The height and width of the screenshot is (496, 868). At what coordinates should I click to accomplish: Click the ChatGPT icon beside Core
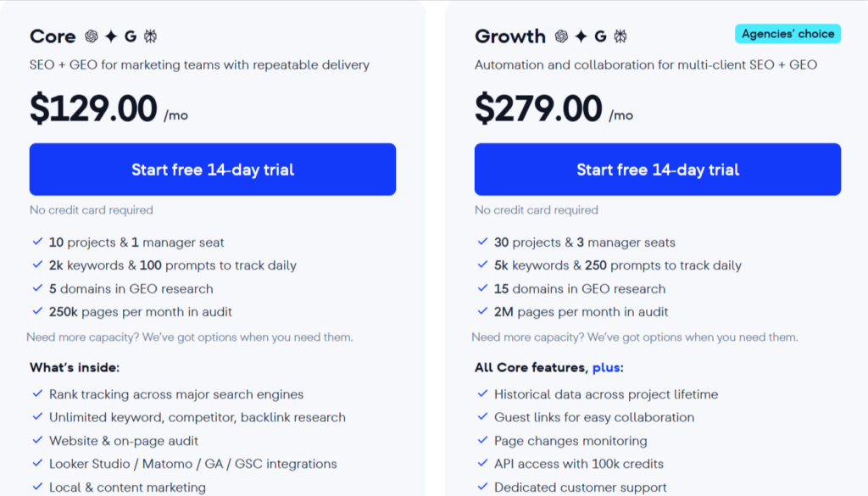click(92, 36)
